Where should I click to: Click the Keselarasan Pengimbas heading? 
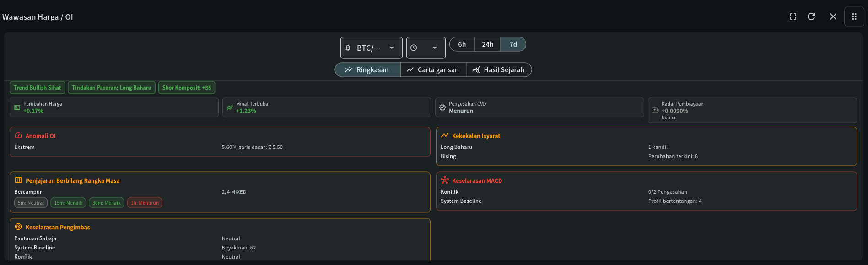(58, 228)
